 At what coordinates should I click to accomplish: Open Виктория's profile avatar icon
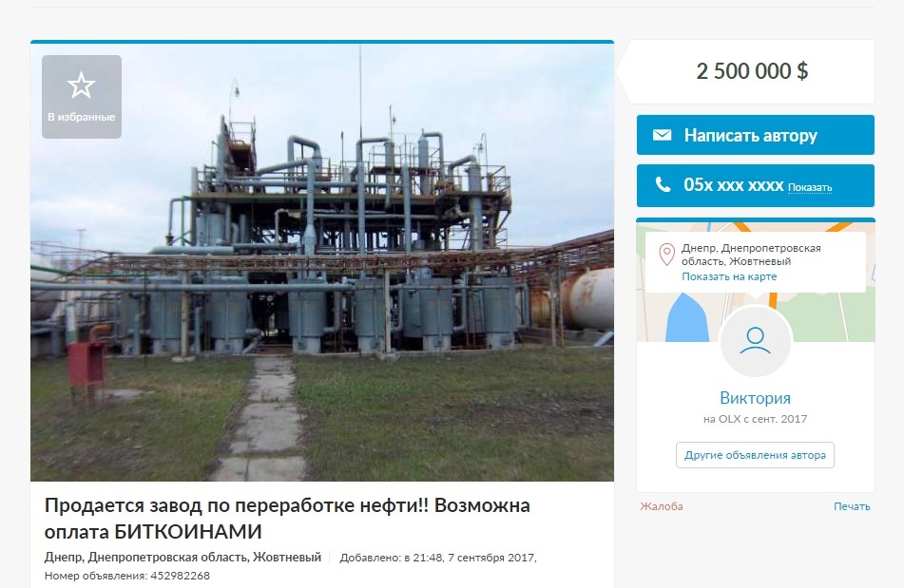756,342
